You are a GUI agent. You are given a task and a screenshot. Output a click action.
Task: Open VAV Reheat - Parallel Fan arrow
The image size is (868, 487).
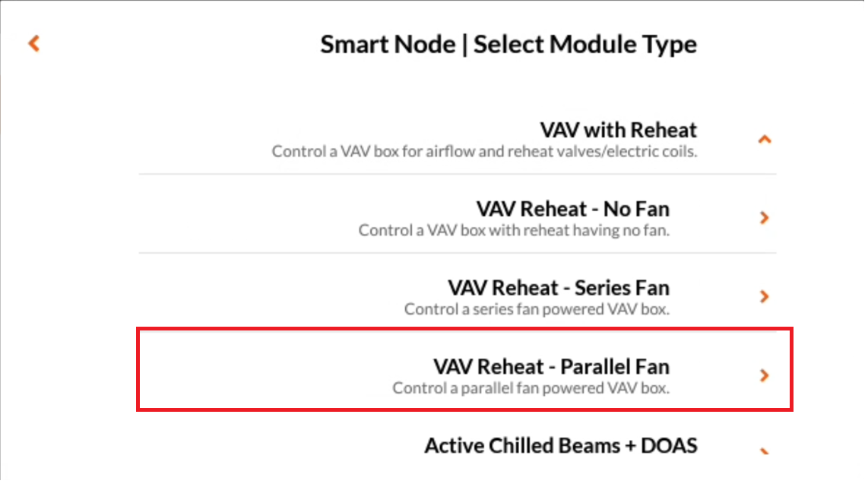[765, 375]
